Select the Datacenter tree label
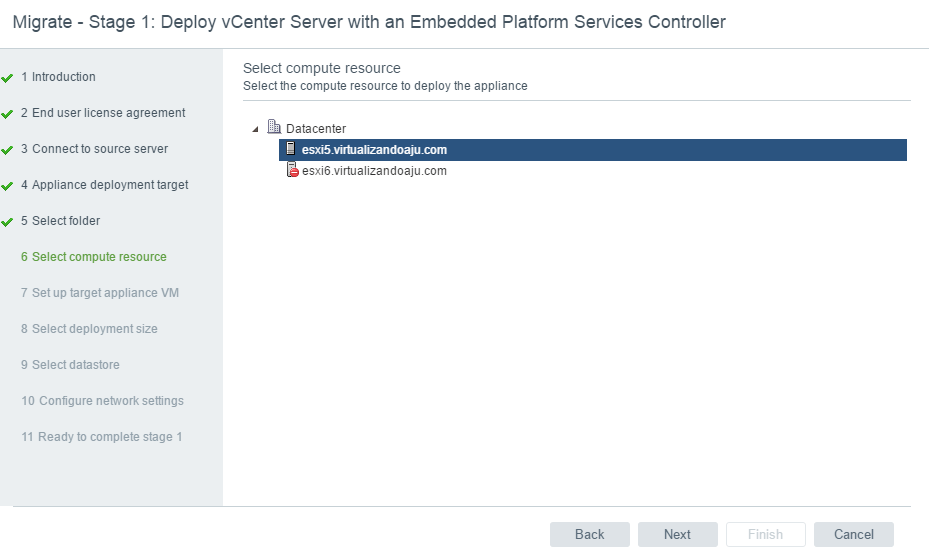Screen dimensions: 929x559 click(x=315, y=129)
